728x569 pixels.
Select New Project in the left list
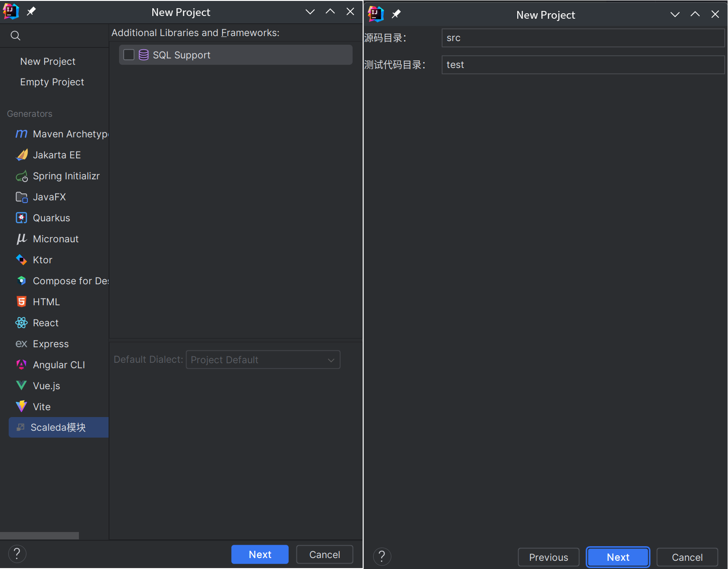pyautogui.click(x=48, y=61)
